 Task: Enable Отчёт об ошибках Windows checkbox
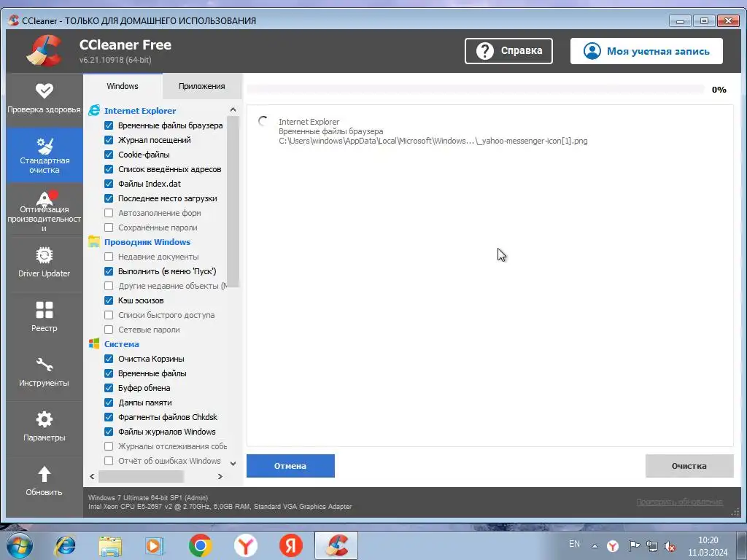(109, 461)
